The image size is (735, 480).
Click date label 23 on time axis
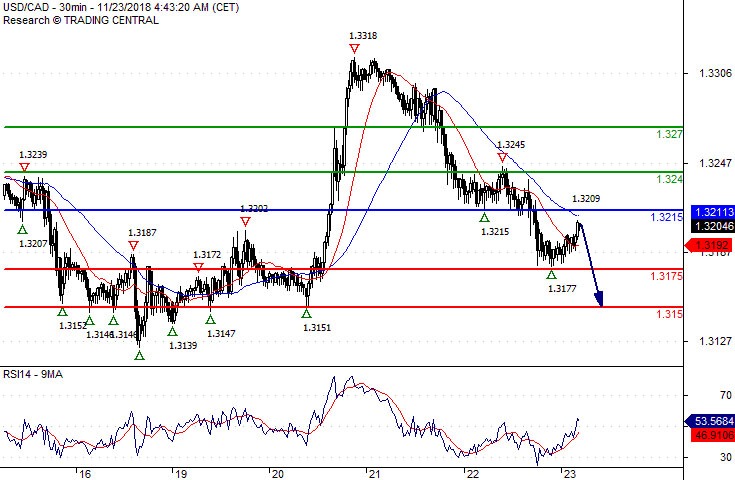pos(569,474)
